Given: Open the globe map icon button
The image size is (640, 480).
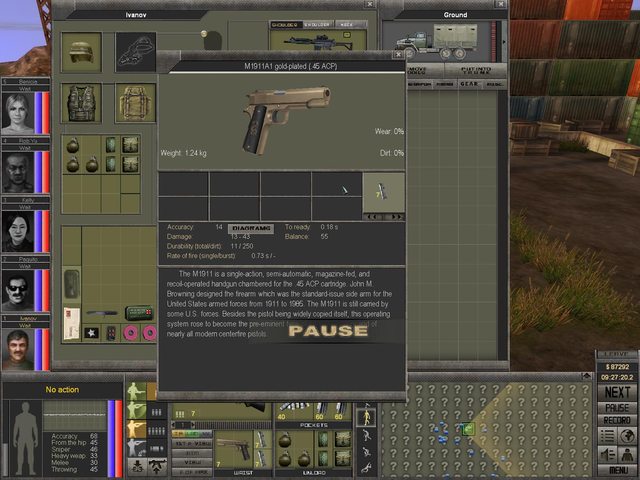Looking at the screenshot, I should coord(628,436).
